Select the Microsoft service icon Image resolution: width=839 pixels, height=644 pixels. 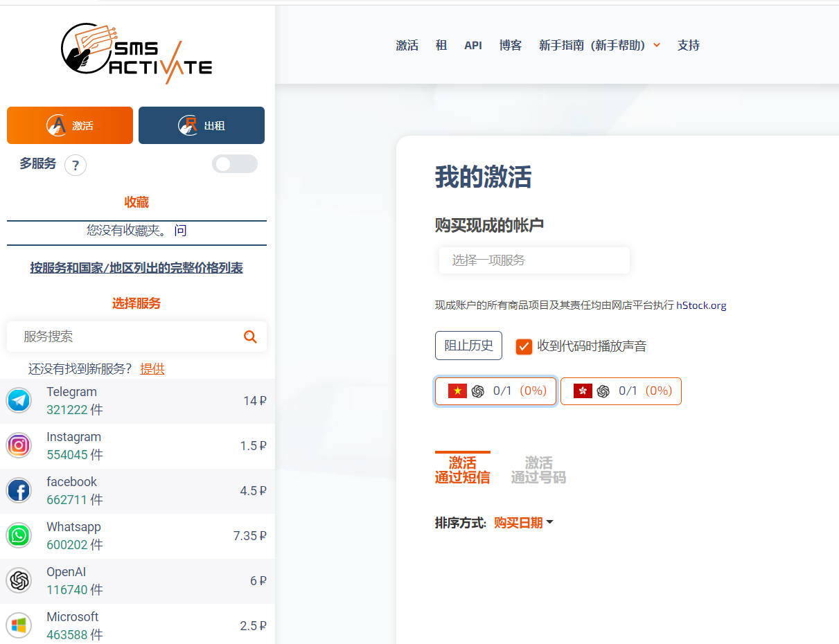pos(19,625)
